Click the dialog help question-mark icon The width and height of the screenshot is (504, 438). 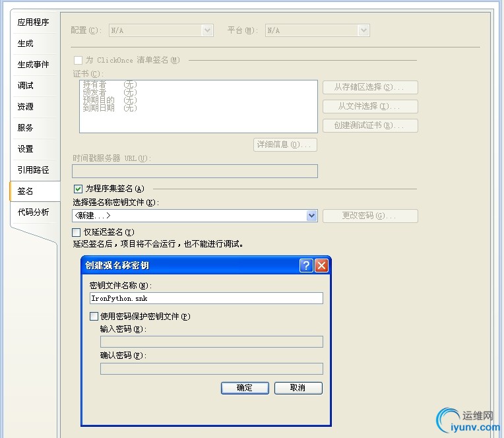306,265
